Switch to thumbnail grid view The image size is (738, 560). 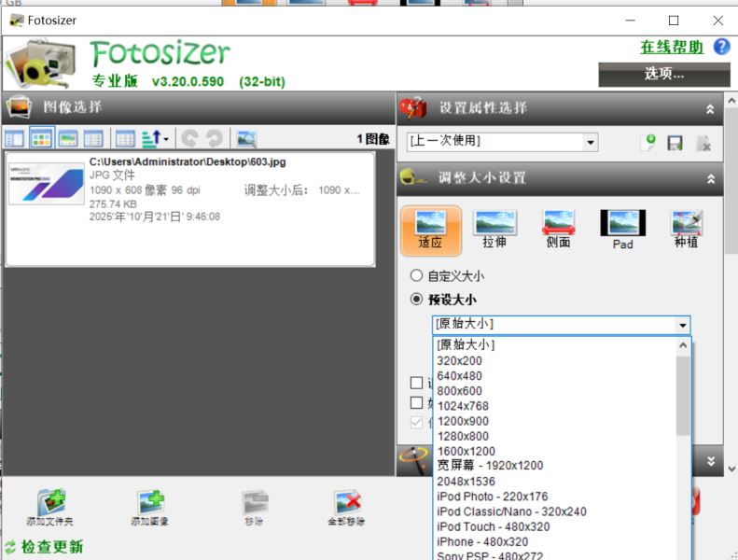[41, 139]
